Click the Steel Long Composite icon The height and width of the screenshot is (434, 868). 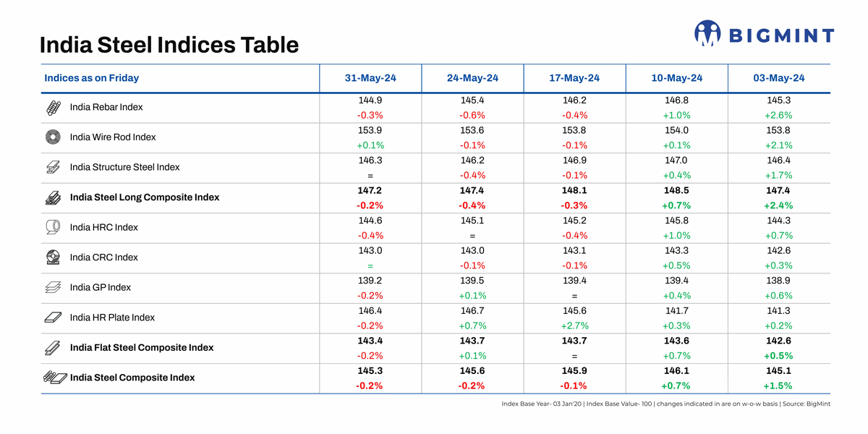(x=54, y=197)
